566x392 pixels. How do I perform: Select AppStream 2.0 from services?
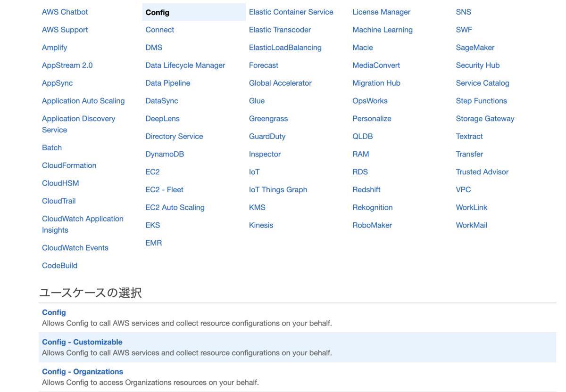[67, 65]
